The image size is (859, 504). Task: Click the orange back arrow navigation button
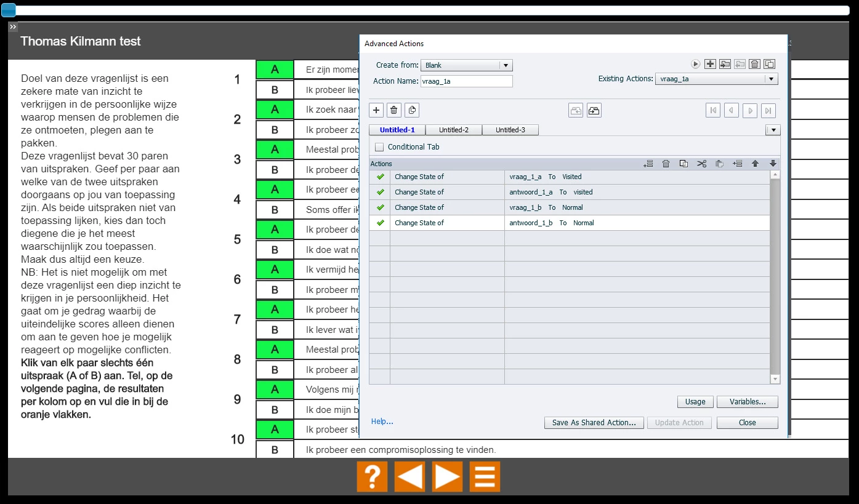[x=409, y=476]
